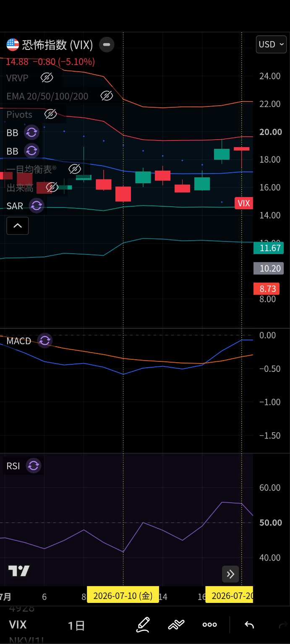290x644 pixels.
Task: Unhide the Pivots indicator
Action: tap(50, 114)
